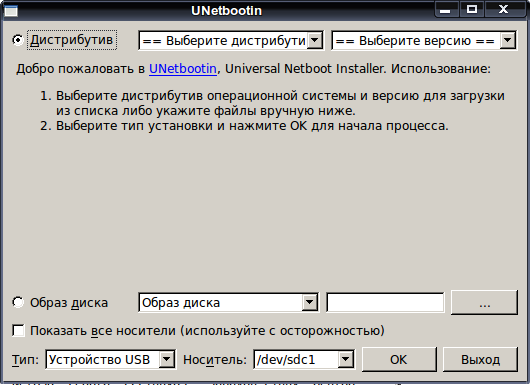This screenshot has height=385, width=530.
Task: Click the browse ... button
Action: [484, 303]
